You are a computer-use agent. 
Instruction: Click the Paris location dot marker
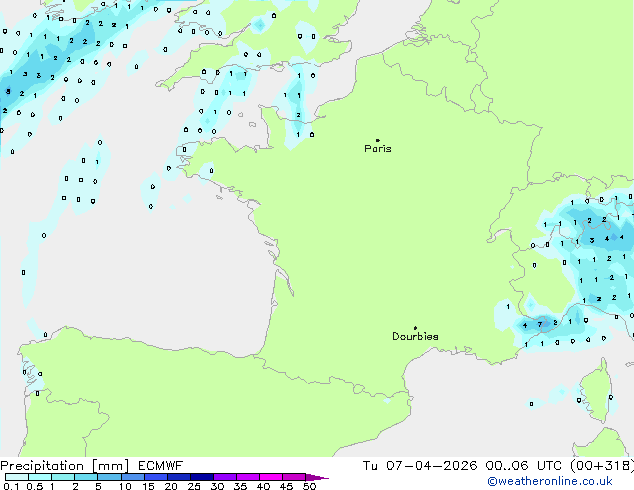pyautogui.click(x=378, y=140)
